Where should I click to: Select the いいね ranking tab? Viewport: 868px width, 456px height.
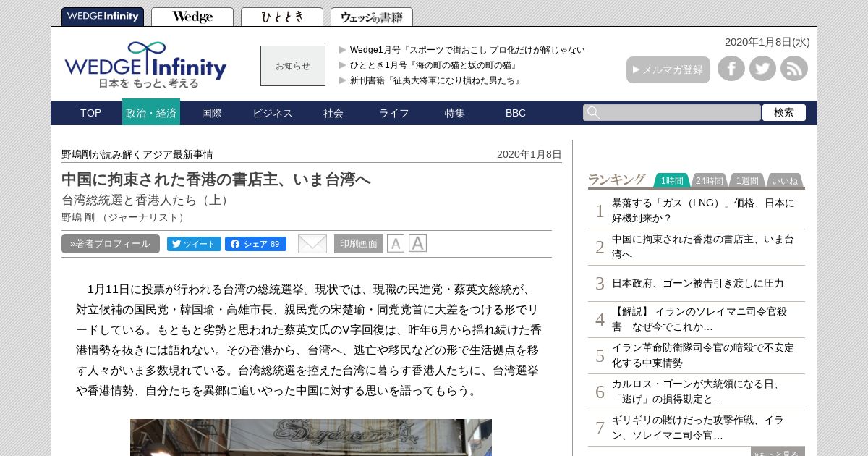785,181
